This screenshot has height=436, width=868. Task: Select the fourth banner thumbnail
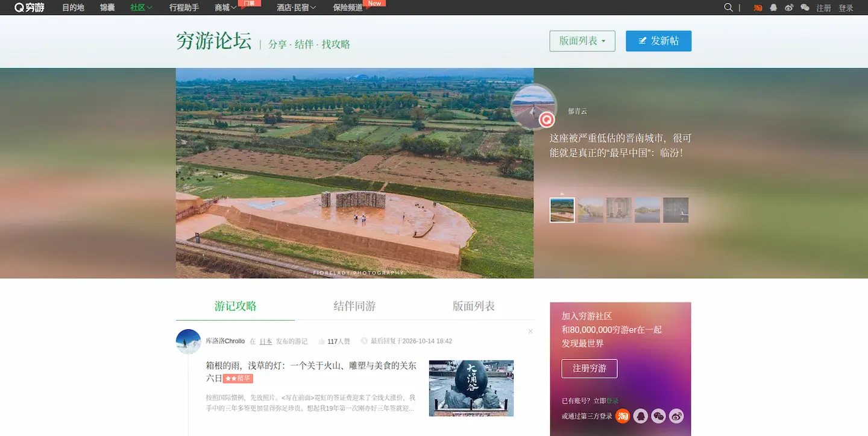pos(647,210)
